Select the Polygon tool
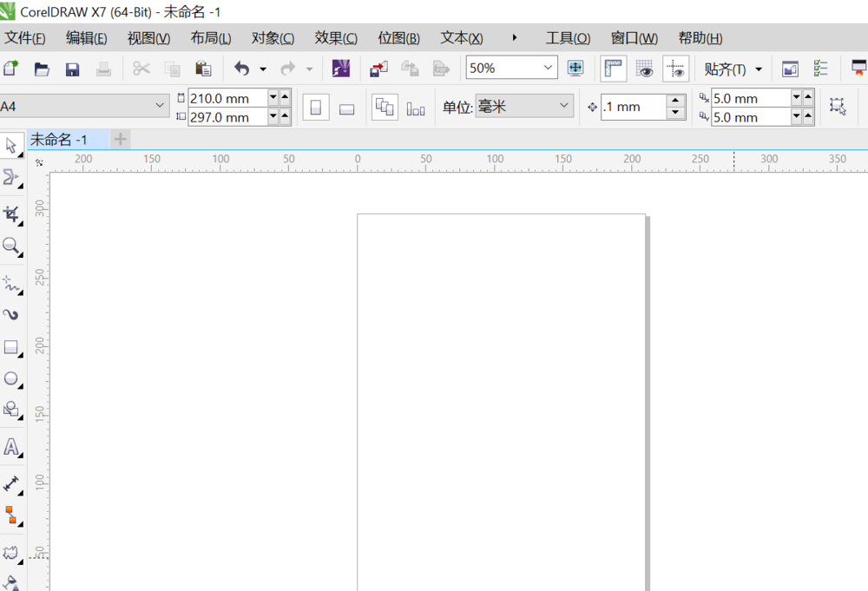The width and height of the screenshot is (868, 591). [x=11, y=410]
